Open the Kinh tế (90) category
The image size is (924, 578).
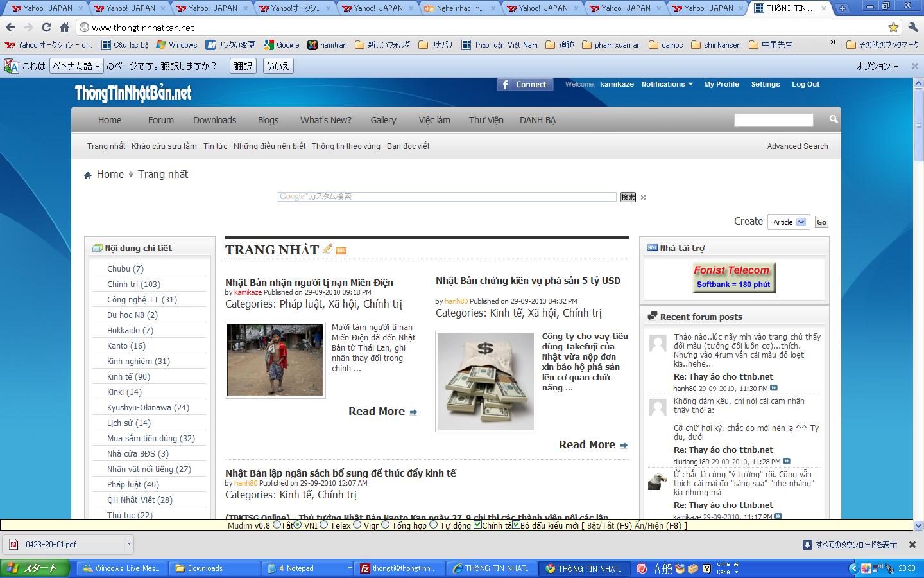pos(128,377)
